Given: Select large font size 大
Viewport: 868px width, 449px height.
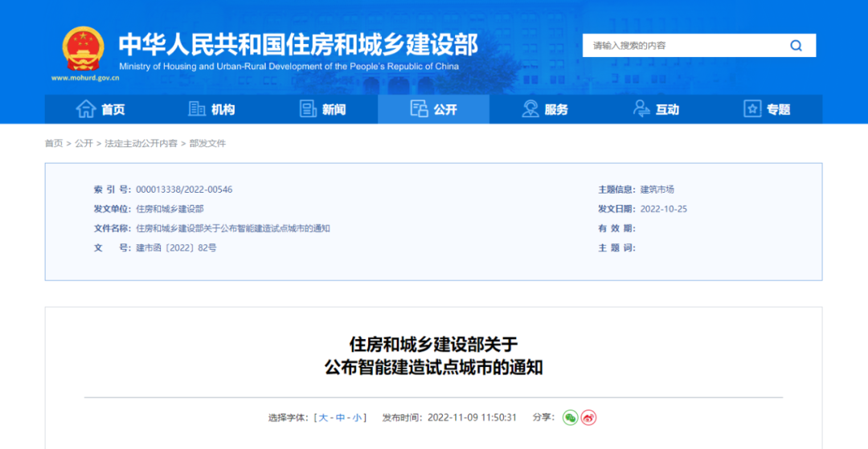Looking at the screenshot, I should tap(323, 418).
